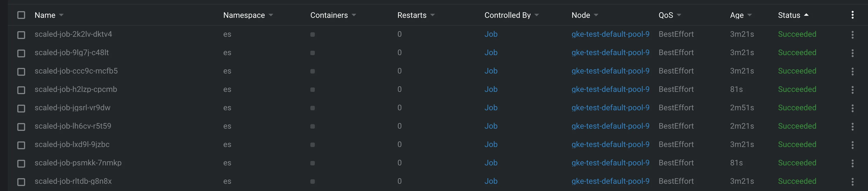Click container status square for scaled-job-rltdb-g8n8x
Viewport: 868px width, 191px height.
click(x=312, y=182)
